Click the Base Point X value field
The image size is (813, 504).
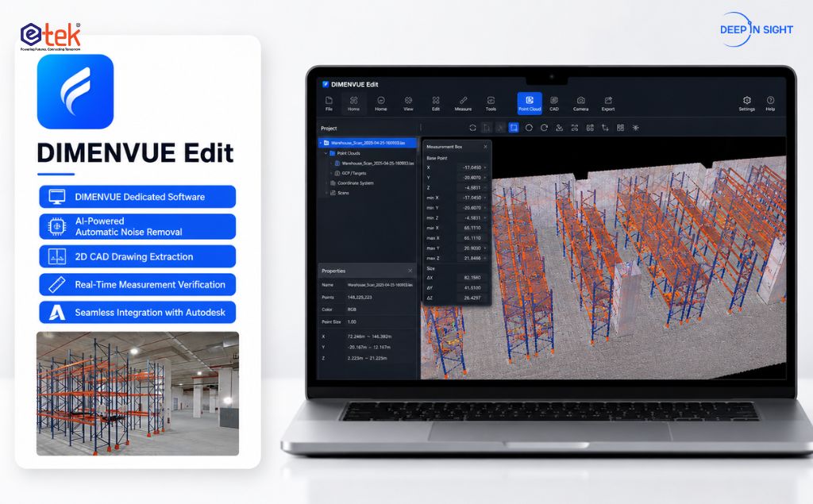[x=472, y=167]
